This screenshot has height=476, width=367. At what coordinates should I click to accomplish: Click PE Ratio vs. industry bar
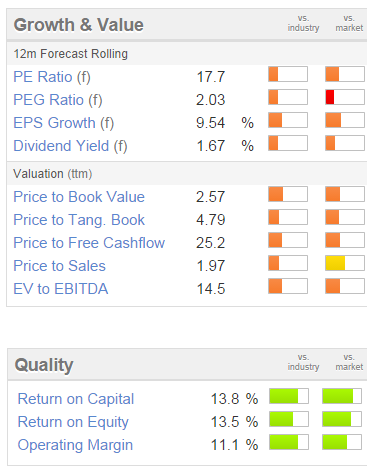pos(288,74)
